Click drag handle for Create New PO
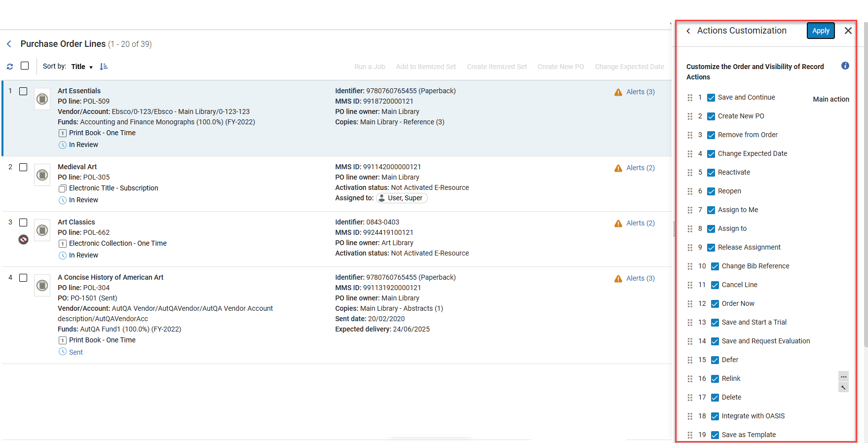Screen dimensions: 868x443 tap(690, 116)
